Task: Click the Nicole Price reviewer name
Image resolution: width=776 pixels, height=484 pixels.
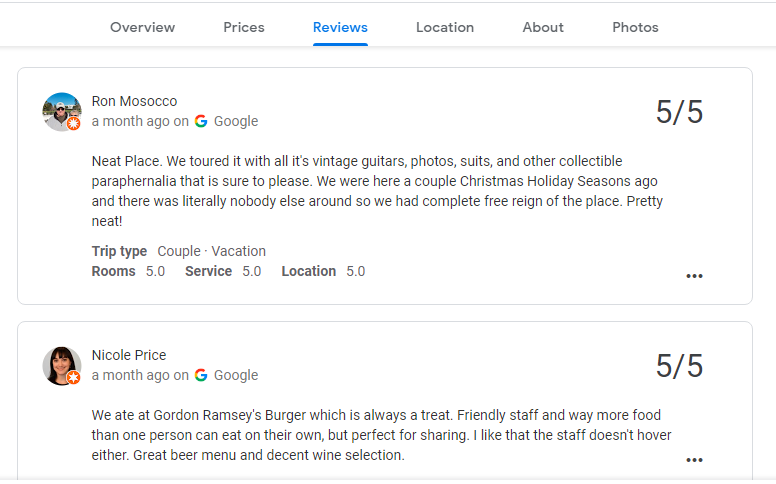Action: tap(129, 355)
